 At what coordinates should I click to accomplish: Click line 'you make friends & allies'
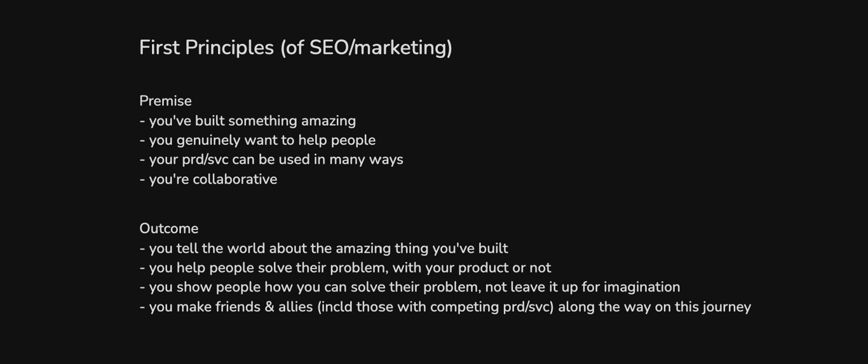[x=445, y=307]
